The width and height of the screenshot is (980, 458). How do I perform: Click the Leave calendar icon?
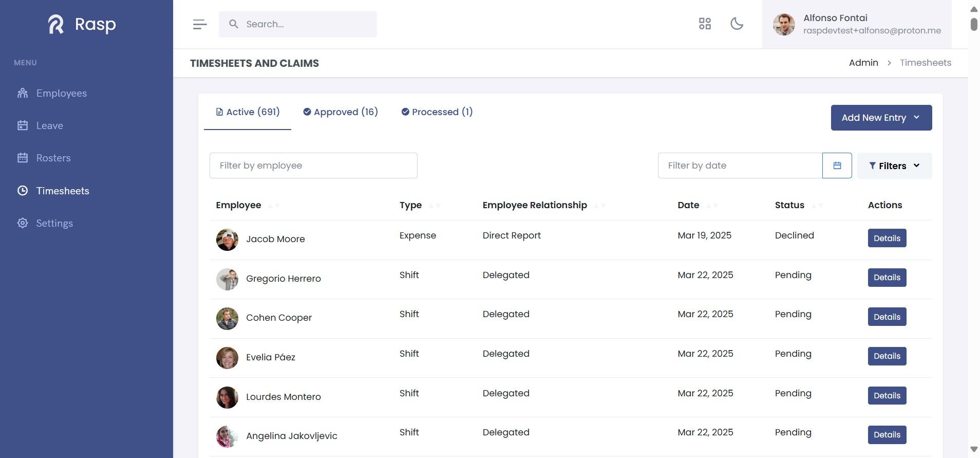23,125
